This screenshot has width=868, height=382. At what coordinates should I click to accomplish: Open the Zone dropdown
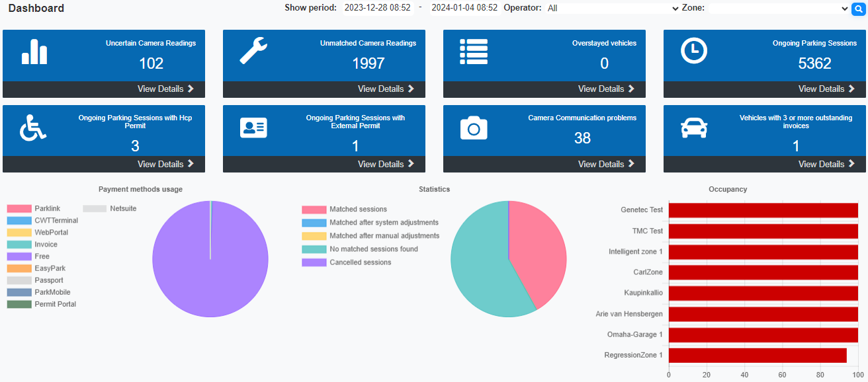778,9
